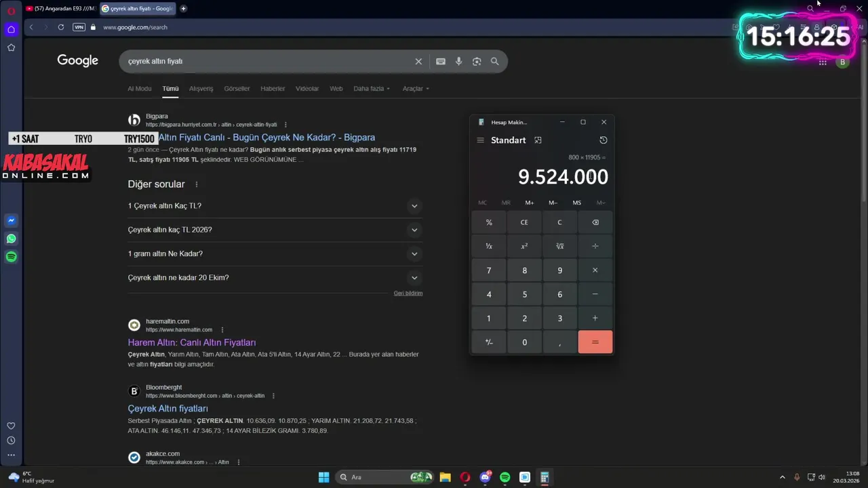Launch WhatsApp from the Opera sidebar
The width and height of the screenshot is (868, 488).
click(x=11, y=239)
